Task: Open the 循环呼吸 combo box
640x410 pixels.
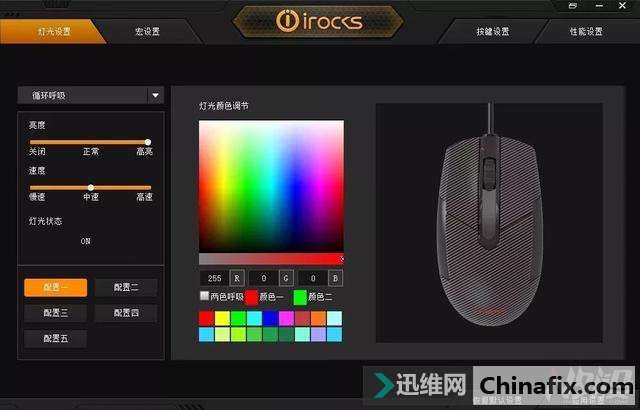Action: (x=91, y=95)
